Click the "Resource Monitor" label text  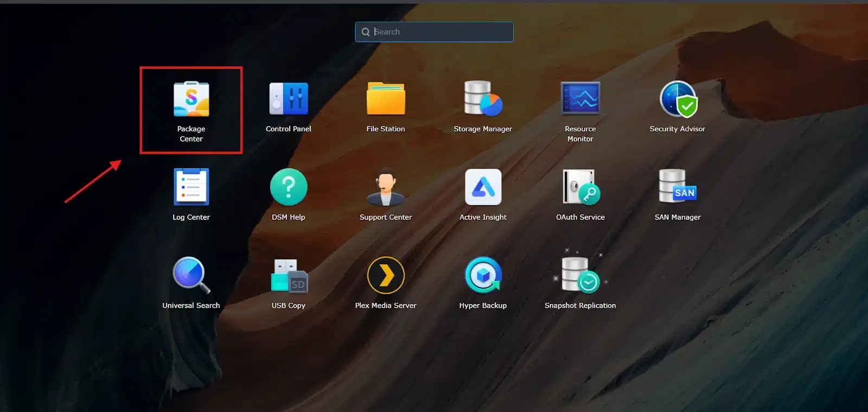[580, 134]
